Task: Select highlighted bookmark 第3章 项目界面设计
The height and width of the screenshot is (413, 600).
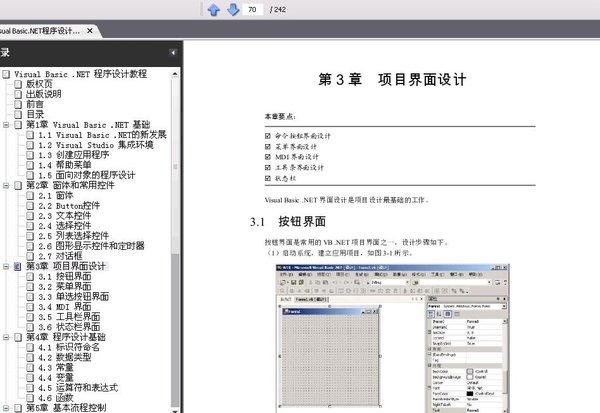Action: click(66, 266)
